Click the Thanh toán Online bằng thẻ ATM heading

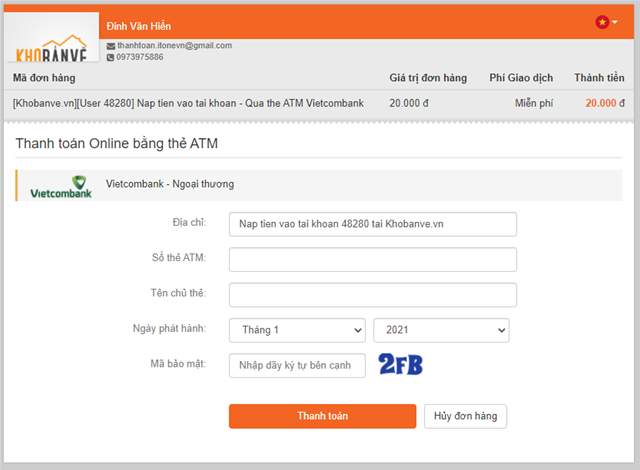(x=117, y=144)
